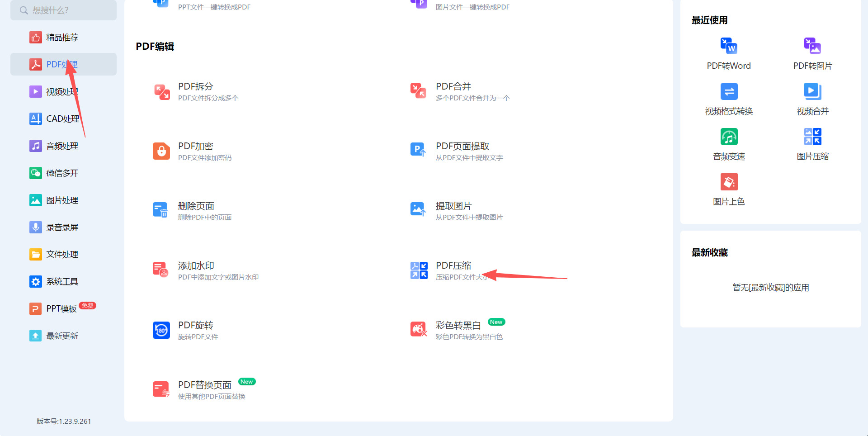Launch the PDF加密 lock icon
Screen dimensions: 868x436
click(161, 151)
